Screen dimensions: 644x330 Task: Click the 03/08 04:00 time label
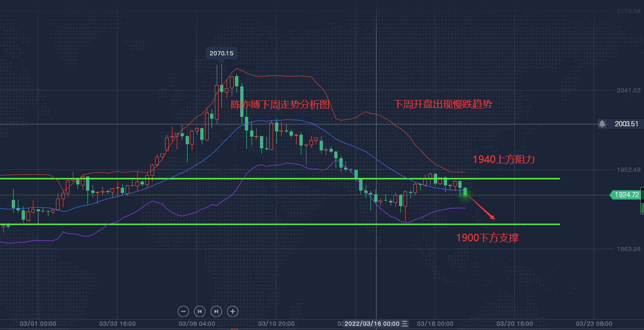[197, 323]
